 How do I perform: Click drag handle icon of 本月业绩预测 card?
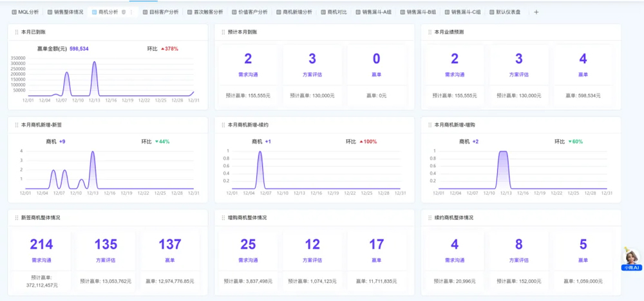click(430, 32)
